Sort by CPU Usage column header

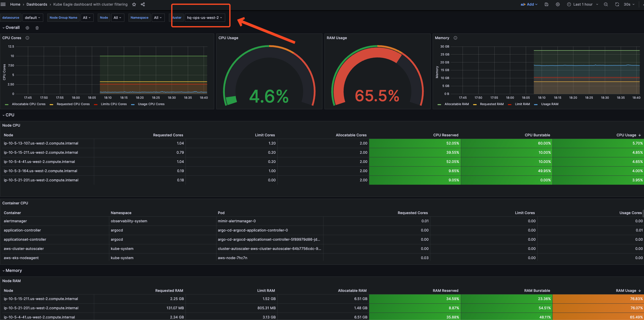pos(626,135)
